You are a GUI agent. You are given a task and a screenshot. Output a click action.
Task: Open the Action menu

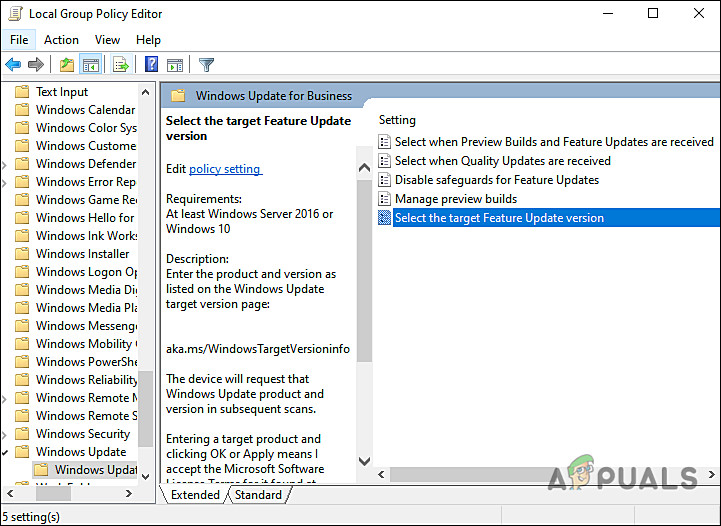point(61,40)
